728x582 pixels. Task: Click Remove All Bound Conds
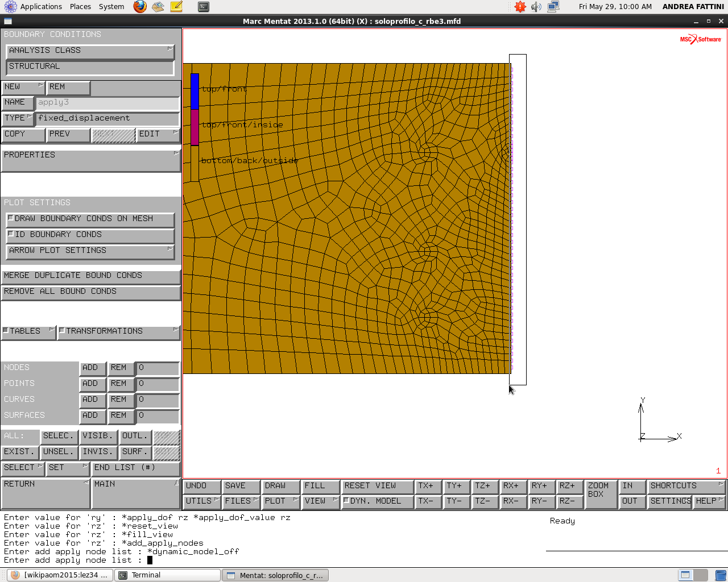(90, 292)
